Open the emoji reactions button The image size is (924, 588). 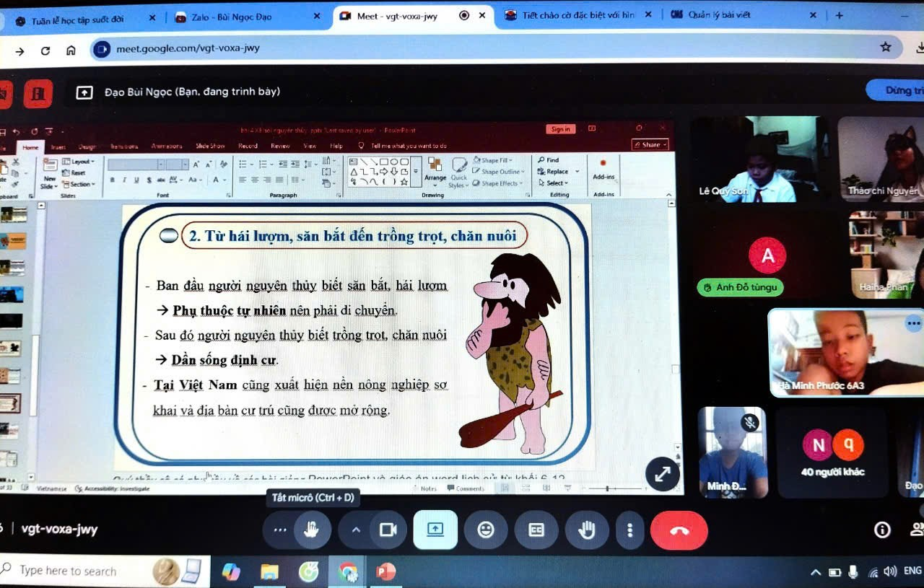[x=486, y=530]
